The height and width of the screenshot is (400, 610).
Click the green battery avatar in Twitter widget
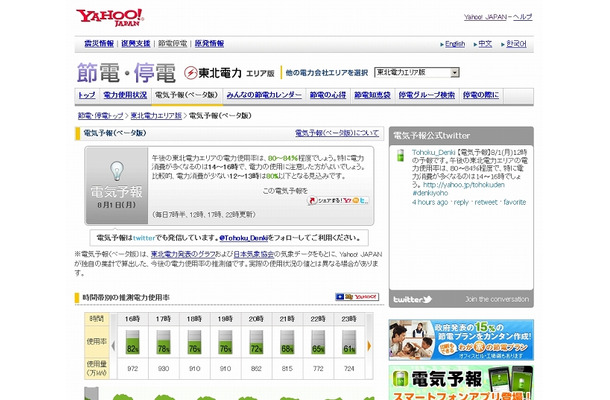[400, 155]
